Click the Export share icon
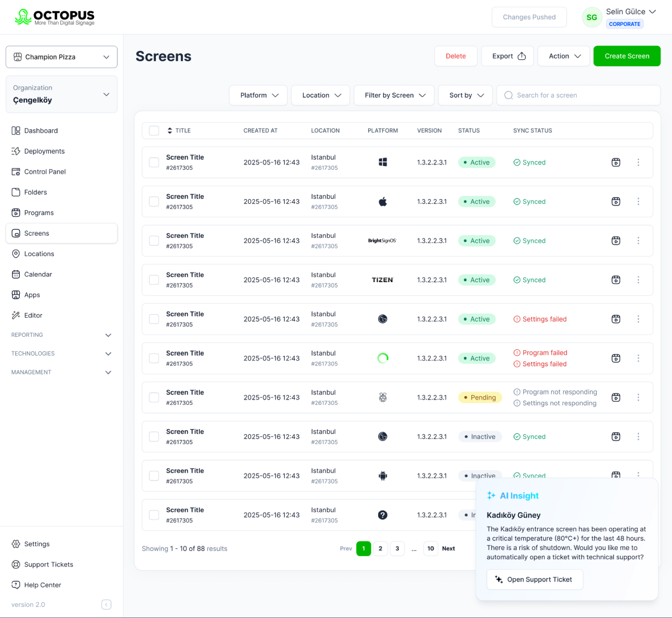Screen dimensions: 672x618 (521, 56)
